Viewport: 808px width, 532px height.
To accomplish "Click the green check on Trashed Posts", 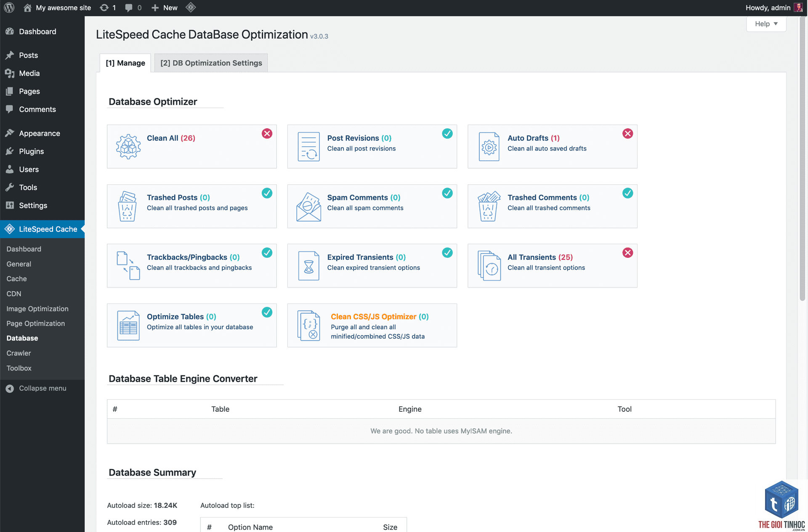I will point(267,193).
